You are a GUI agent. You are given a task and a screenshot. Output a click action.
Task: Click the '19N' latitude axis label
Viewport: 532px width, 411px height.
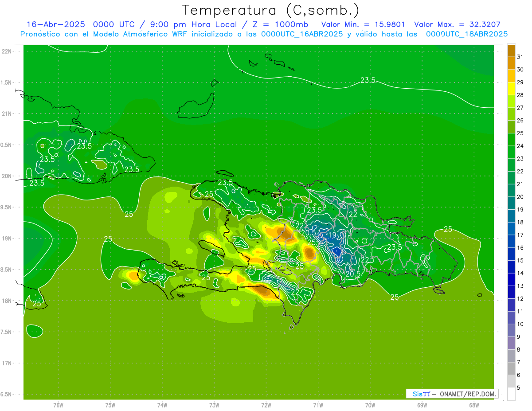click(7, 239)
